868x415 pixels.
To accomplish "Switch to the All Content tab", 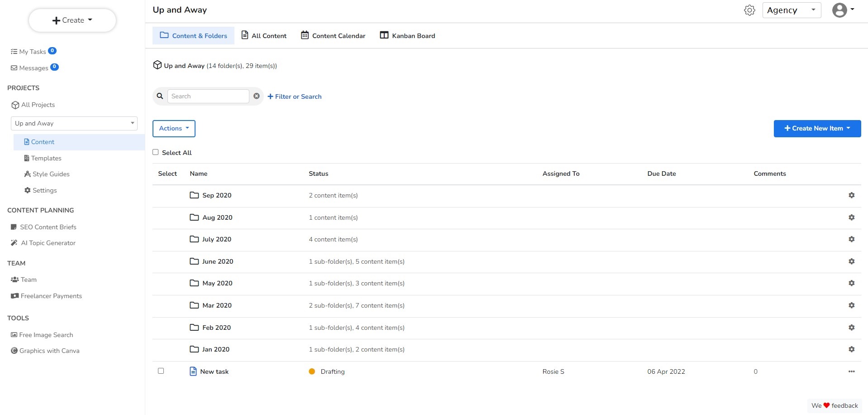I will click(x=264, y=36).
